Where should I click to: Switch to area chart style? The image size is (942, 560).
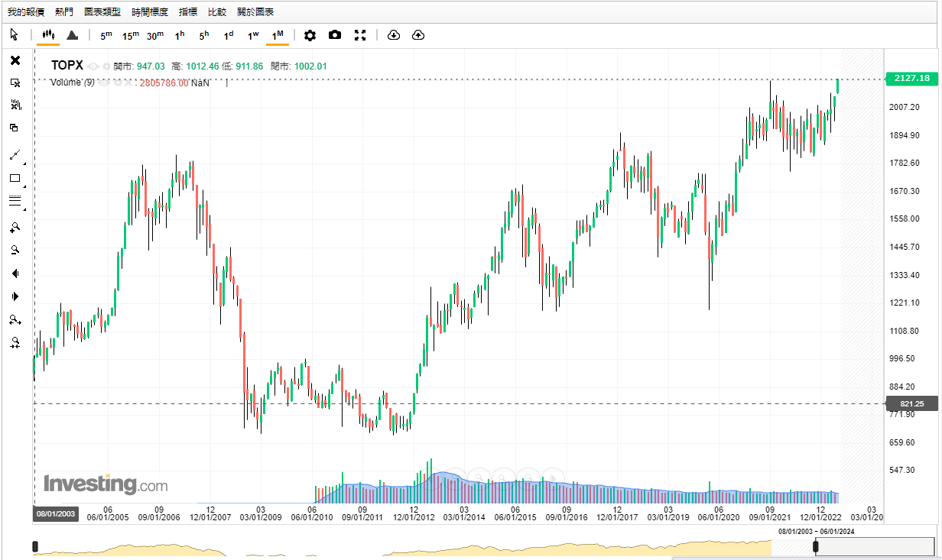tap(72, 35)
